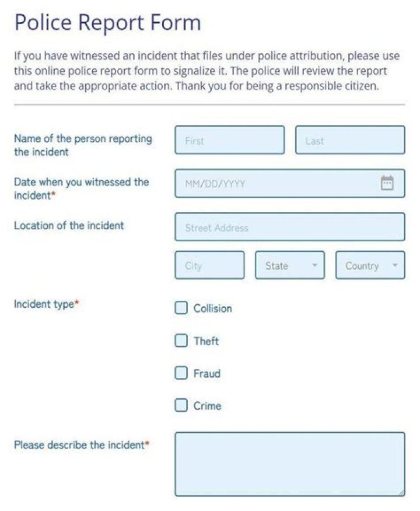The width and height of the screenshot is (420, 511).
Task: Mark the Crime checkbox
Action: coord(181,405)
